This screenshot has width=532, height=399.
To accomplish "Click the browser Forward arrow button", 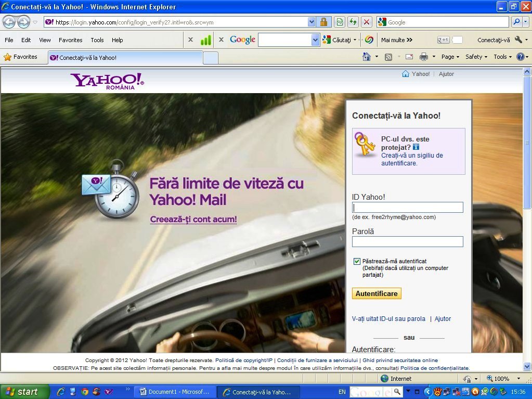I will click(x=23, y=22).
